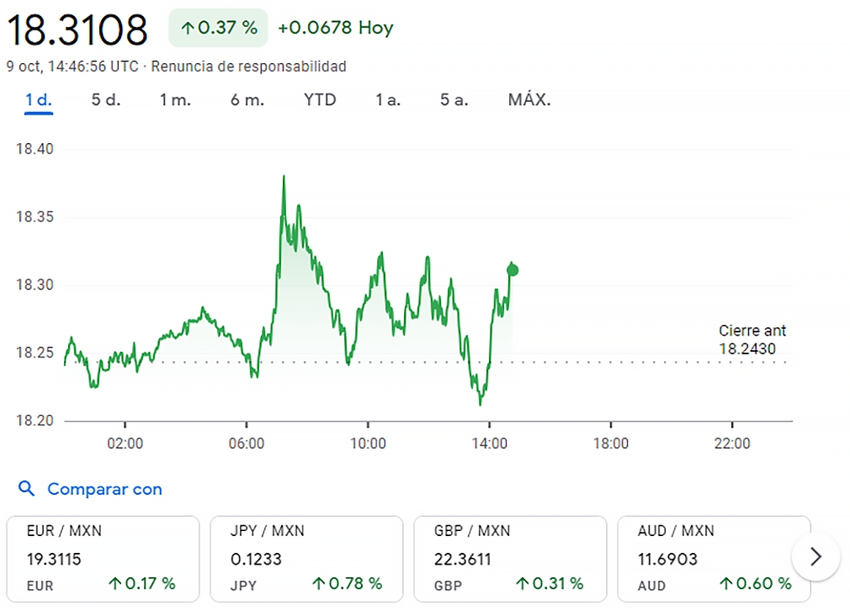Screen dimensions: 850x616
Task: Click the up arrow on the JPY/MXN card
Action: tap(321, 583)
